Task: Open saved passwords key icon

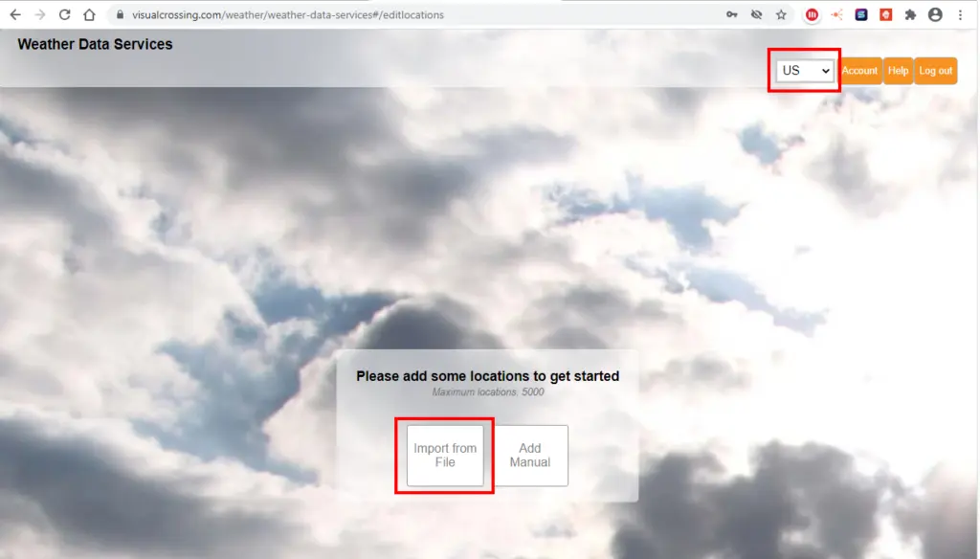Action: (732, 15)
